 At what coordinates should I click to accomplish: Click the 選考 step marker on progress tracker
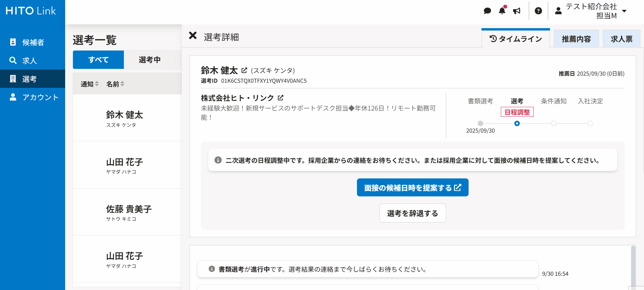[x=517, y=123]
